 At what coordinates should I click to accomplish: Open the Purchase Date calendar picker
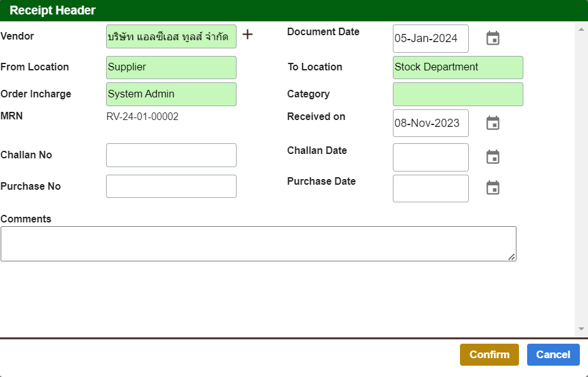coord(493,187)
